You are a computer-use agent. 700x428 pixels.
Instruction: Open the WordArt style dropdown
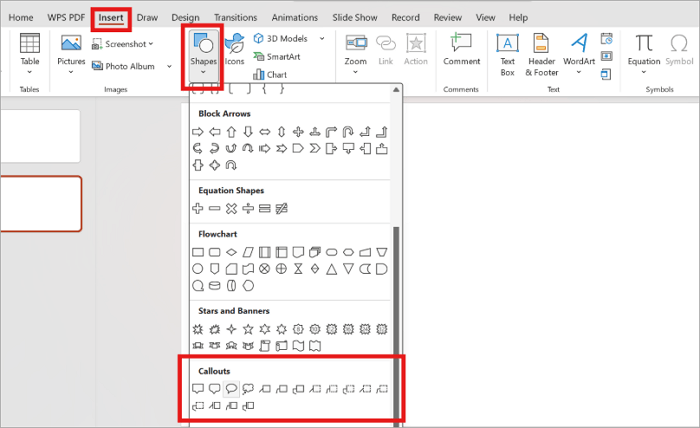579,72
